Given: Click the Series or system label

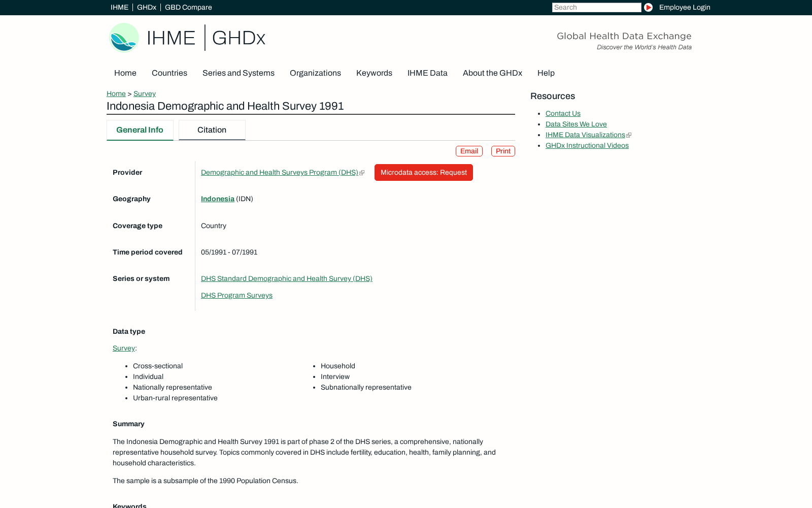Looking at the screenshot, I should 141,278.
